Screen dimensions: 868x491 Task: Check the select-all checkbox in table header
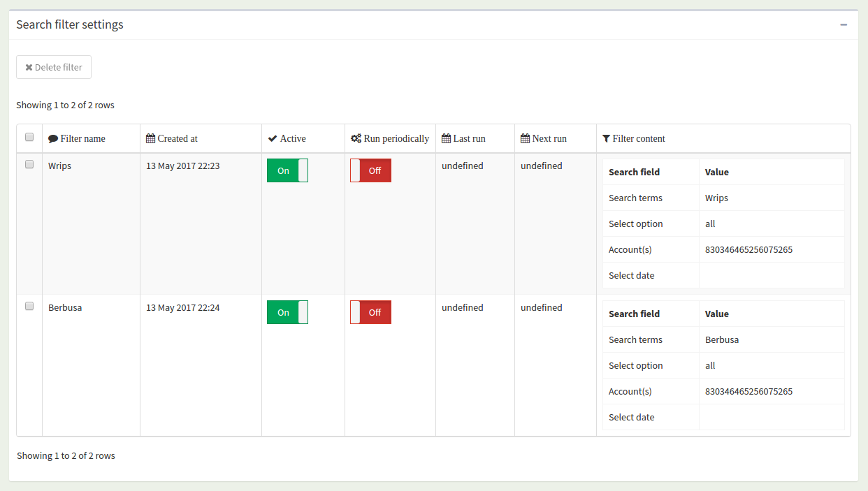pyautogui.click(x=29, y=137)
